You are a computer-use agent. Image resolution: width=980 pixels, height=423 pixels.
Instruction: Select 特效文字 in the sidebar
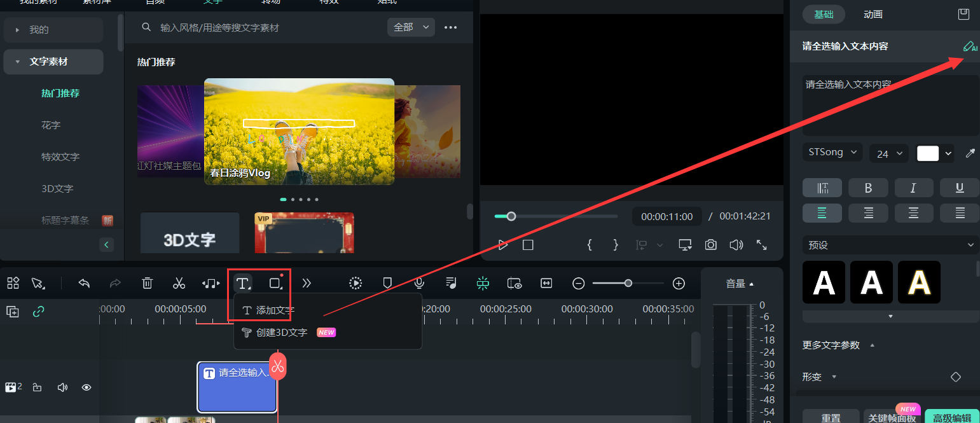pyautogui.click(x=60, y=157)
